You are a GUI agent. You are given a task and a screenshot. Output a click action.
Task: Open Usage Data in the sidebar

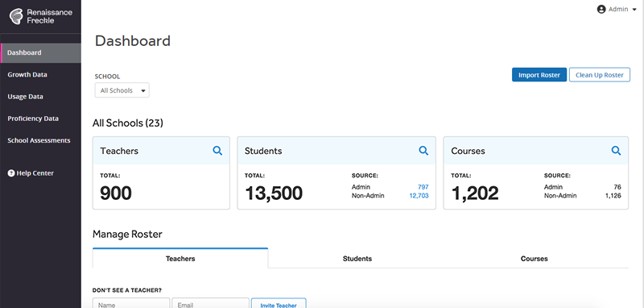pyautogui.click(x=25, y=97)
